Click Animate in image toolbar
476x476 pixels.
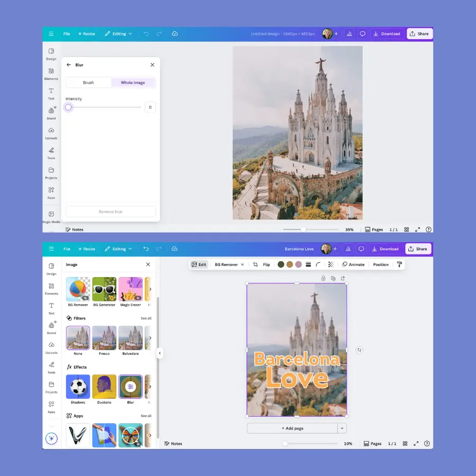pyautogui.click(x=353, y=264)
